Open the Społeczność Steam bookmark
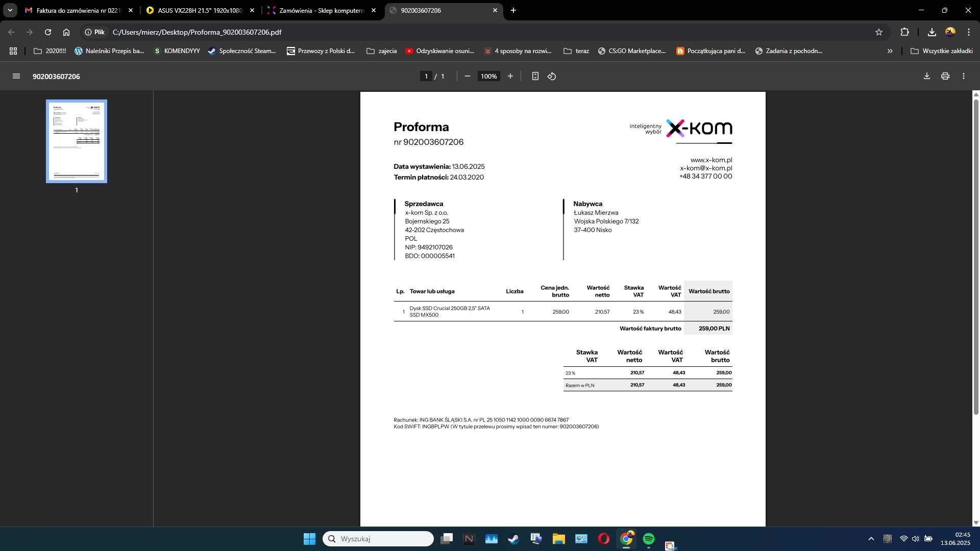 [242, 51]
